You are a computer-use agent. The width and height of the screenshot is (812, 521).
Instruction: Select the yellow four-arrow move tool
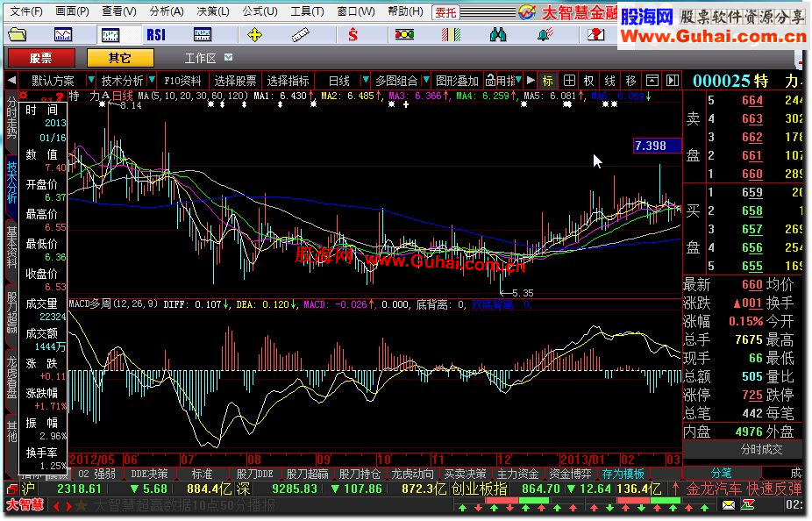point(254,35)
